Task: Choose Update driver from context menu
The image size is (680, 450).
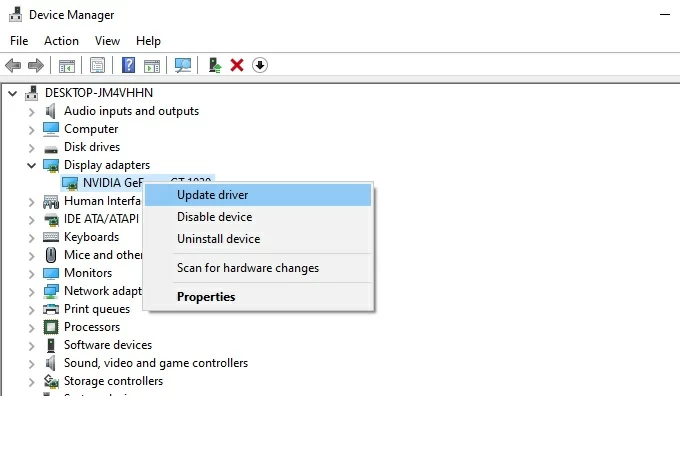Action: 212,195
